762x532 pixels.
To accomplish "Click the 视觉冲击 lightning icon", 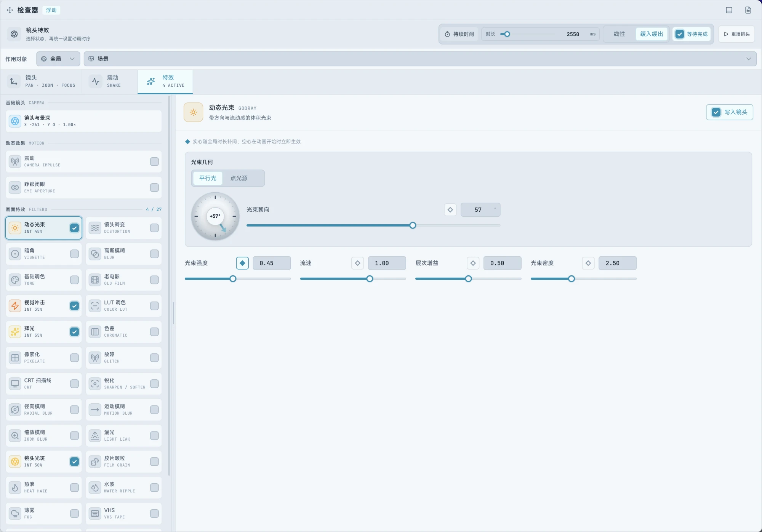I will [x=15, y=306].
